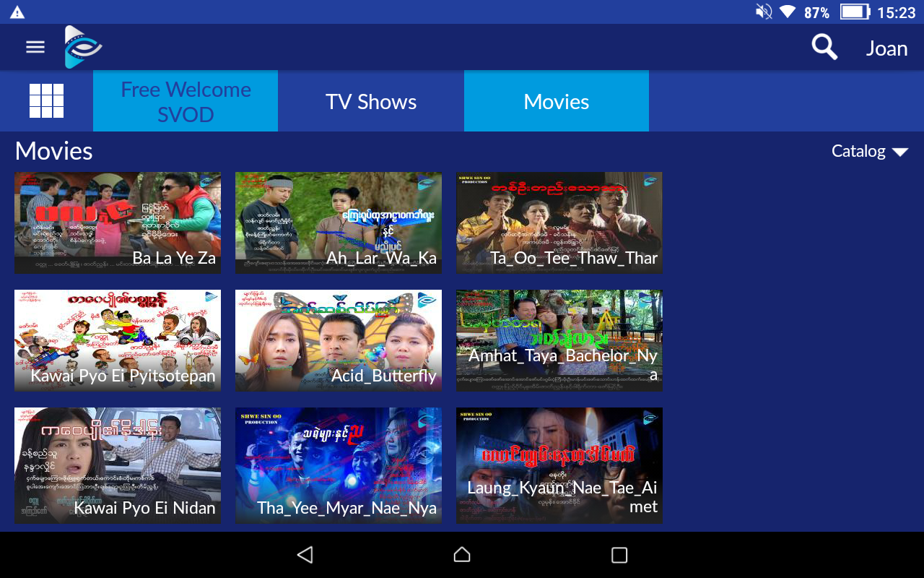Open search with the magnifier icon
The width and height of the screenshot is (924, 578).
pos(824,48)
